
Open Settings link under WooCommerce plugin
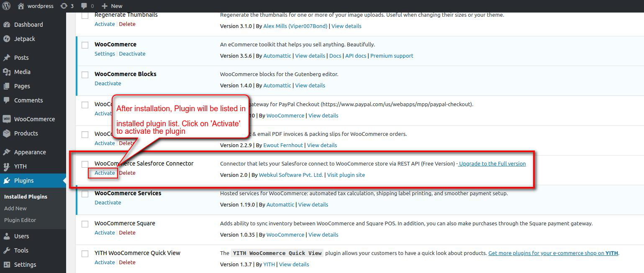tap(105, 54)
